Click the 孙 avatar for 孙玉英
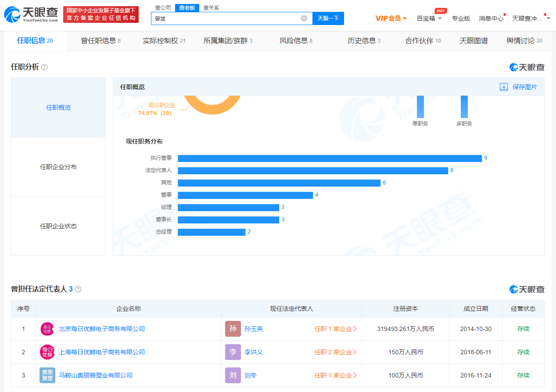 pos(233,329)
